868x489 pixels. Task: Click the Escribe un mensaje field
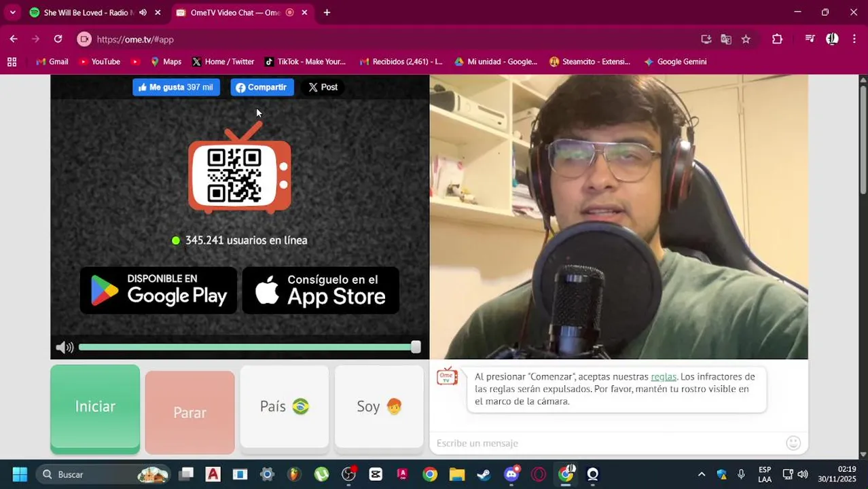(x=608, y=443)
